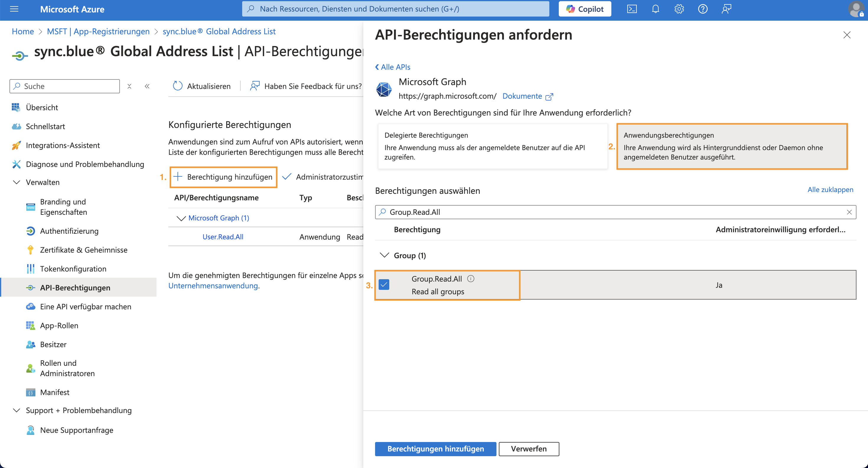868x468 pixels.
Task: Open the settings gear in the header
Action: point(679,9)
